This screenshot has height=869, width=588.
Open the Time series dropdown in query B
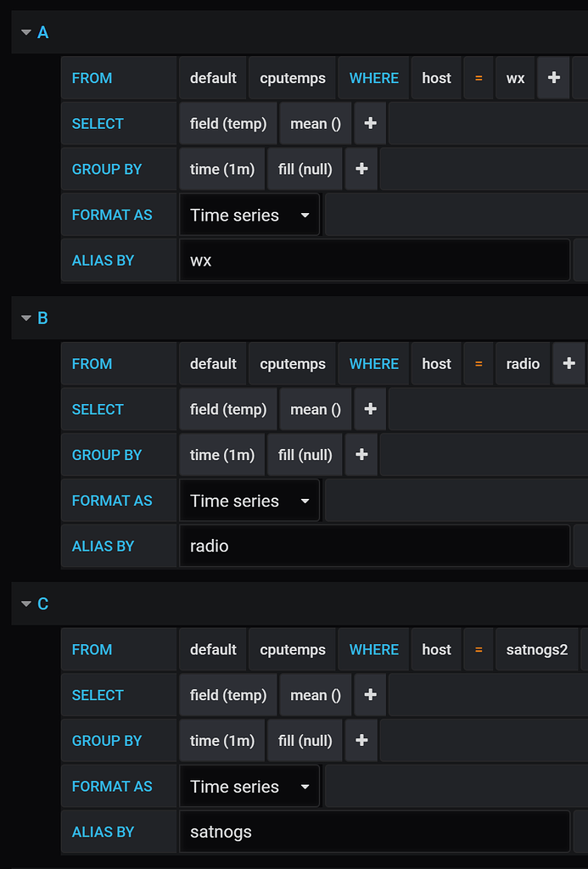249,500
